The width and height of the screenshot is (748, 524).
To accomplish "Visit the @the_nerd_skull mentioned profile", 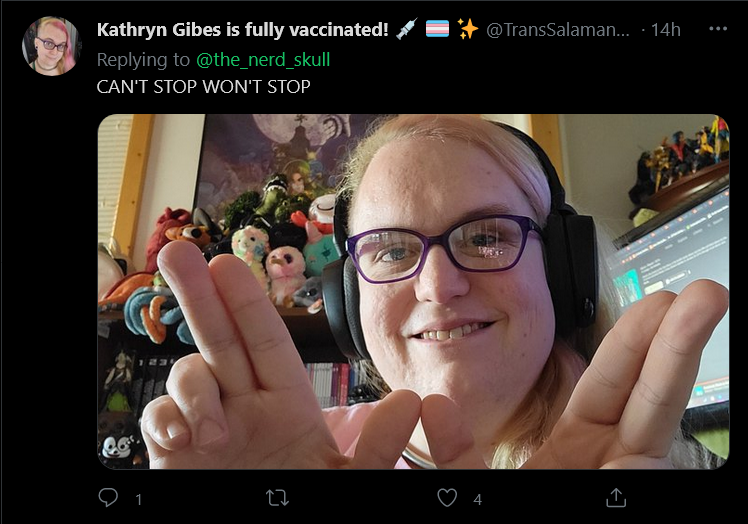I will (263, 60).
